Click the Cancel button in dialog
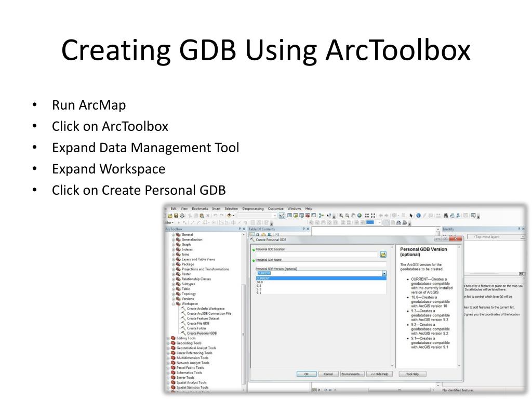This screenshot has height=399, width=532. (328, 374)
